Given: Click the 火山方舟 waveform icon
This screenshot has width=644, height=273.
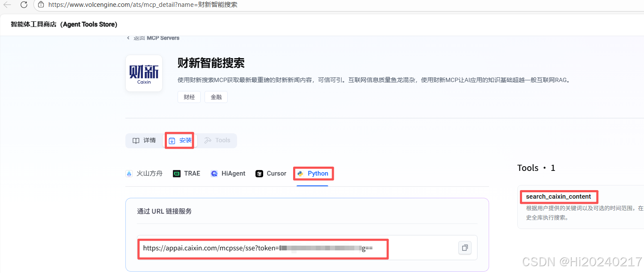Looking at the screenshot, I should point(129,173).
